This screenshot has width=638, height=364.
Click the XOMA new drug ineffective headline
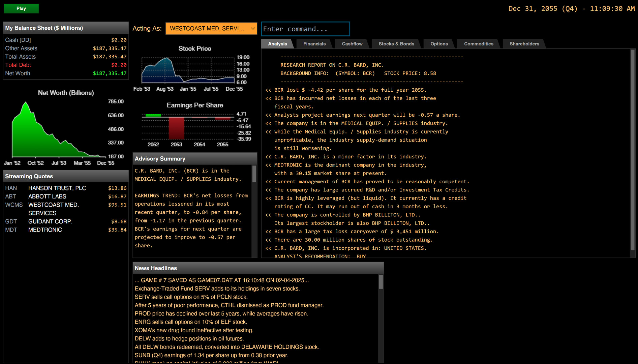pos(194,331)
